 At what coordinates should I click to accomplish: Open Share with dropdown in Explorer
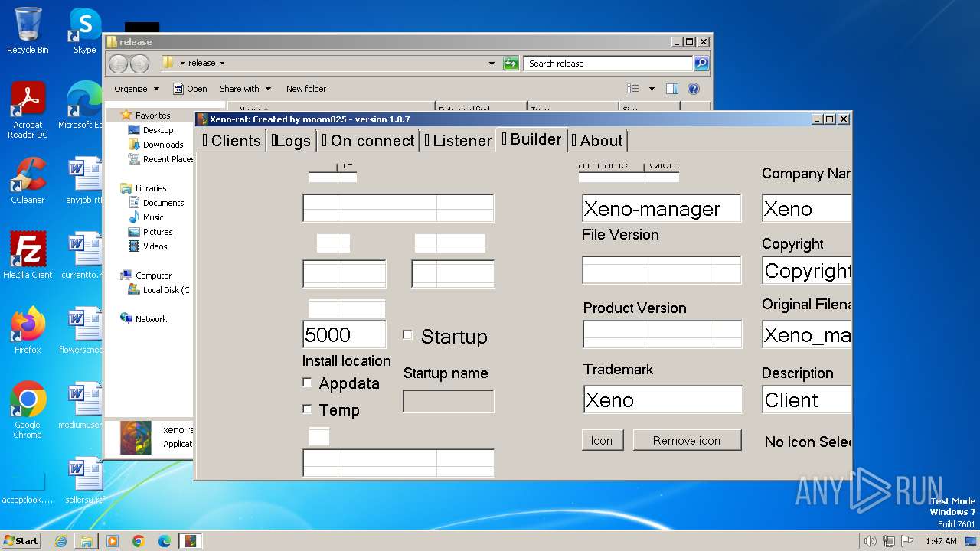[x=245, y=89]
